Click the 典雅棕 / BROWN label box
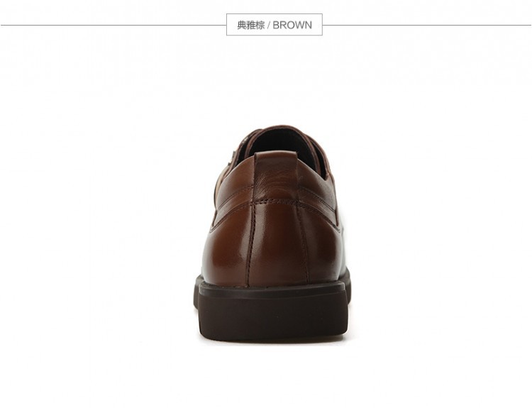The height and width of the screenshot is (408, 532). tap(274, 24)
